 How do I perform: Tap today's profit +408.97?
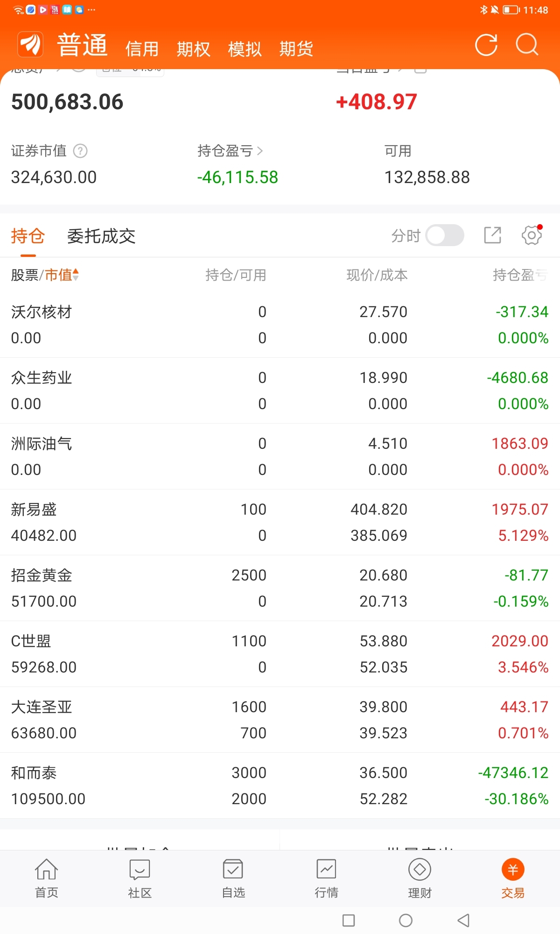(x=376, y=102)
